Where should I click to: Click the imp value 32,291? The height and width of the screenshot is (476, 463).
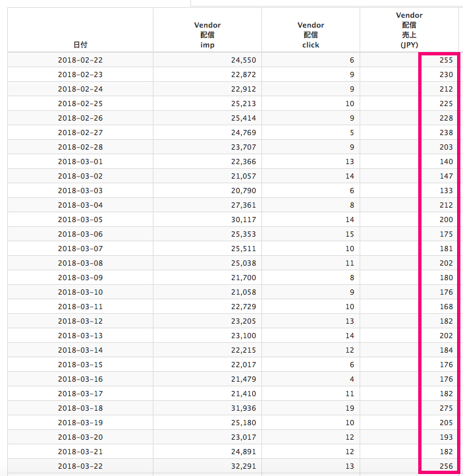click(244, 466)
